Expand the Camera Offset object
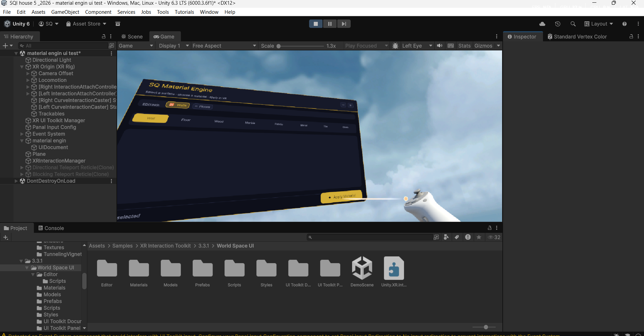 (x=28, y=73)
